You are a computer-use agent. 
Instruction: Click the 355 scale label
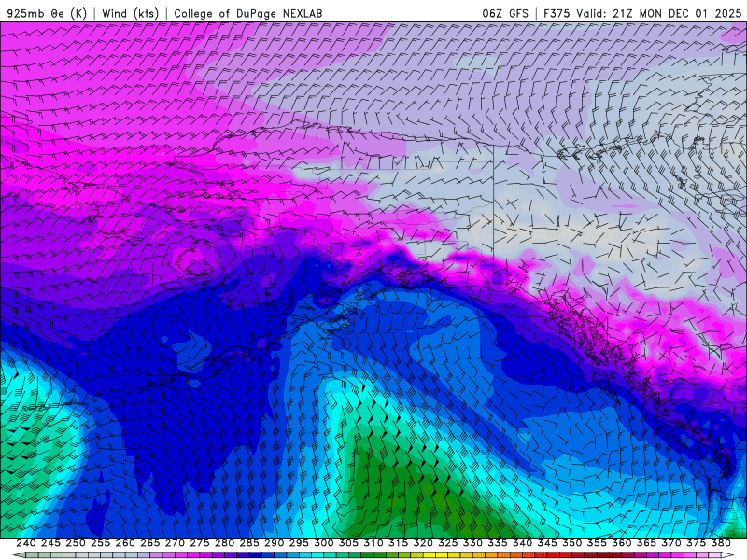597,543
